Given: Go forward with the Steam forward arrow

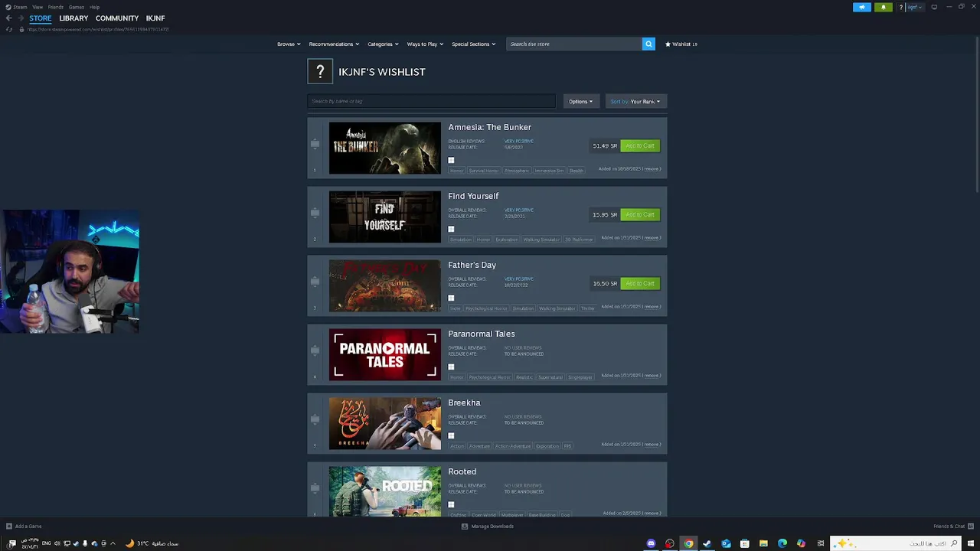Looking at the screenshot, I should [20, 18].
